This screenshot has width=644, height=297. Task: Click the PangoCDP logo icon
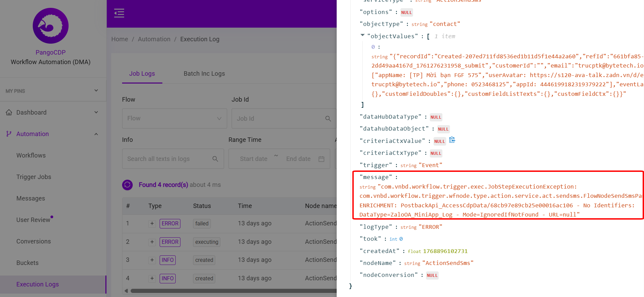[x=50, y=26]
